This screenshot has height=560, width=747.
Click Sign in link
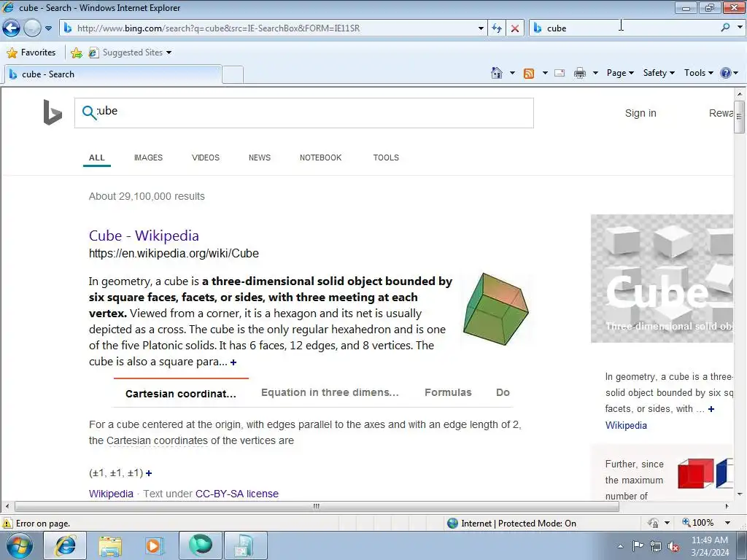click(x=640, y=113)
